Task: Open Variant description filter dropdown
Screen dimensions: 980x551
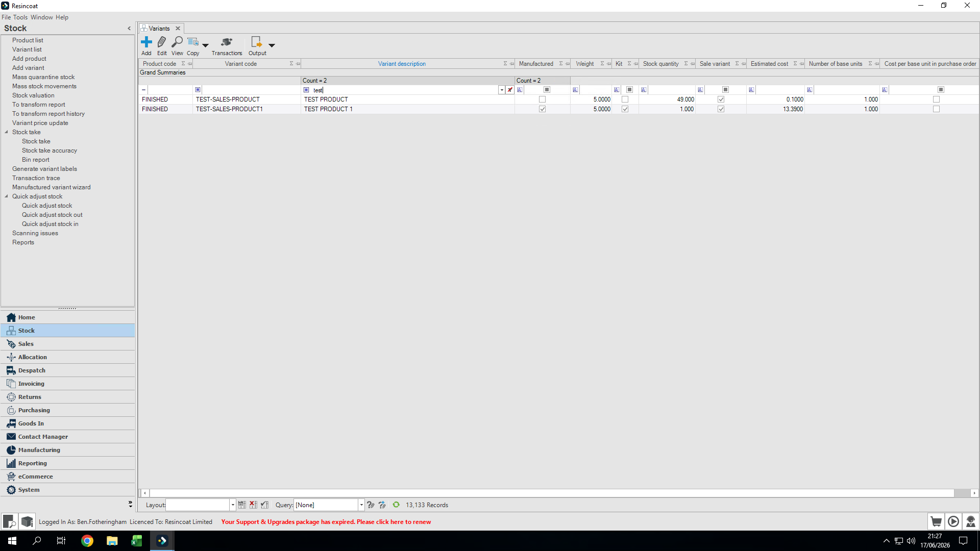Action: click(x=502, y=90)
